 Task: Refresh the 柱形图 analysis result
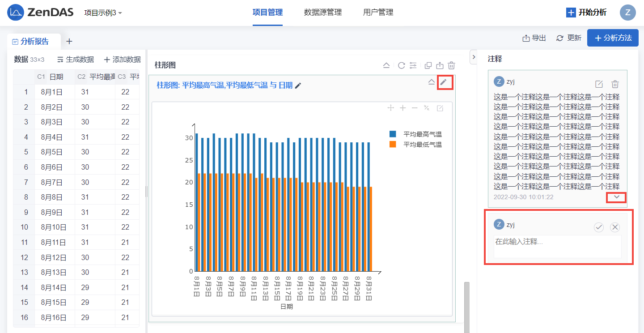401,66
